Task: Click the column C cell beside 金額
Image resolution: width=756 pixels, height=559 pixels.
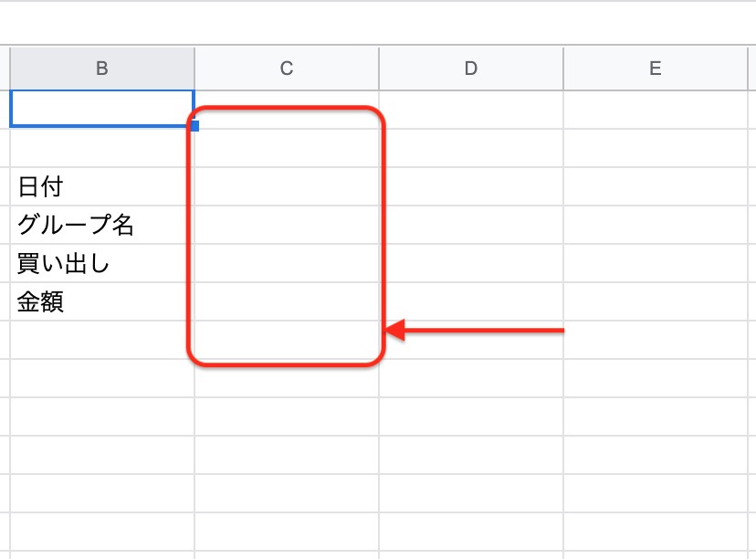Action: (x=287, y=302)
